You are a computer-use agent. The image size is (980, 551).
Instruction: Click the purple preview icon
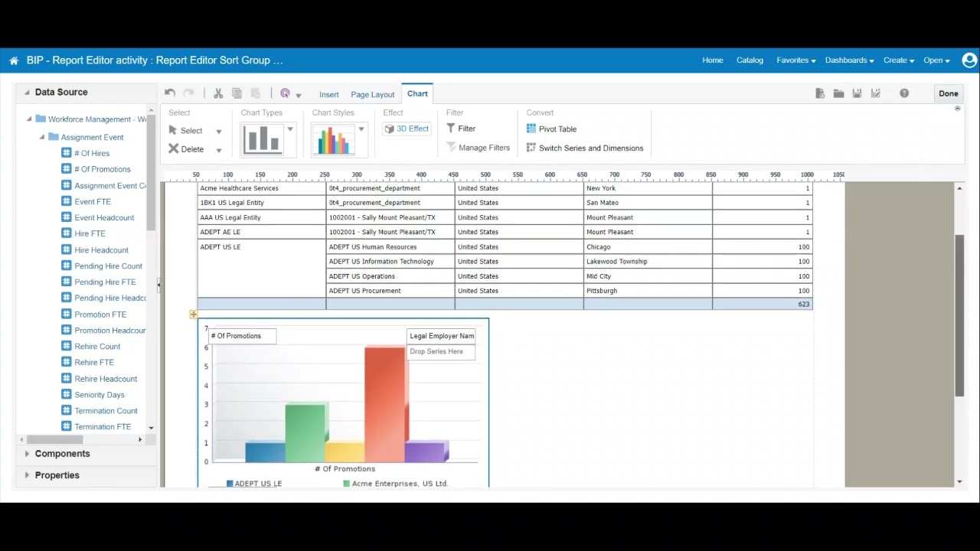(286, 93)
